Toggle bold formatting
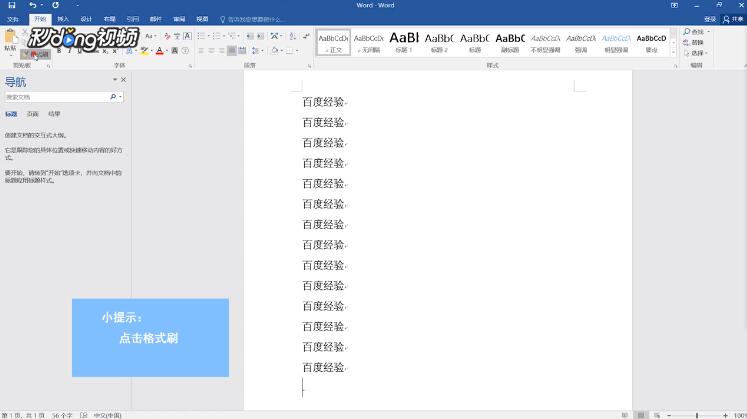 click(59, 50)
